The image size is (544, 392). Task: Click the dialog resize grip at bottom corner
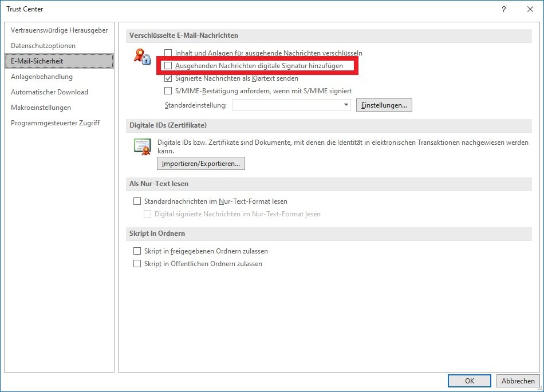(x=540, y=388)
